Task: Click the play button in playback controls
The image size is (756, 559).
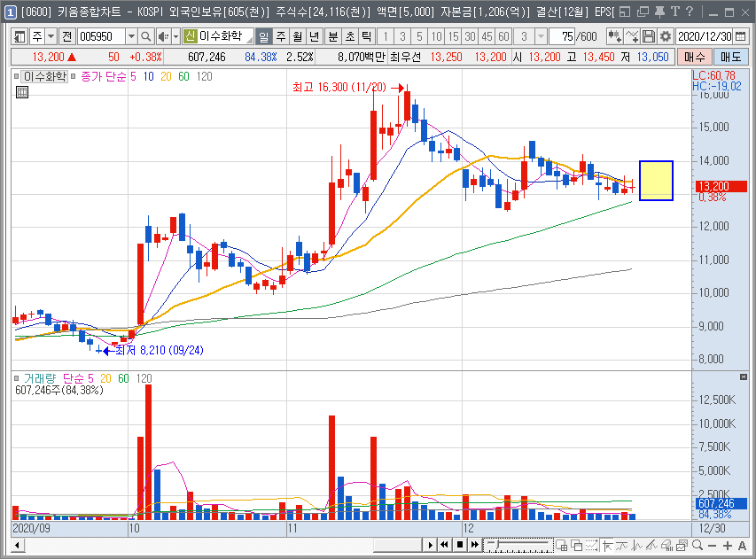Action: point(430,545)
